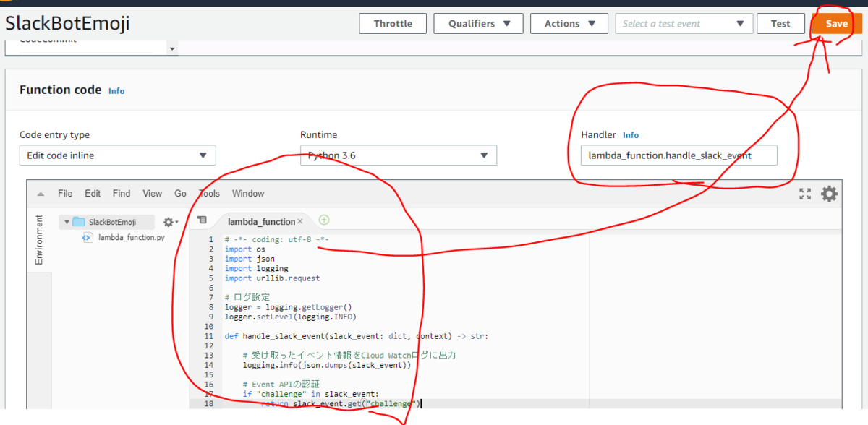Close the lambda_function editor tab
This screenshot has width=868, height=425.
pos(299,221)
